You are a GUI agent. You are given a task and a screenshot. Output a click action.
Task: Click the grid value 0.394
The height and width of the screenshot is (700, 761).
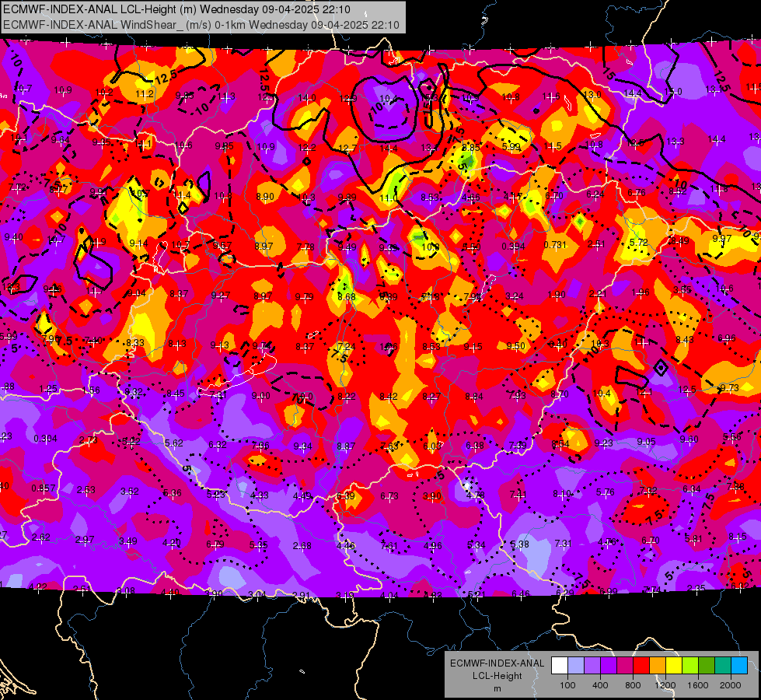point(514,247)
